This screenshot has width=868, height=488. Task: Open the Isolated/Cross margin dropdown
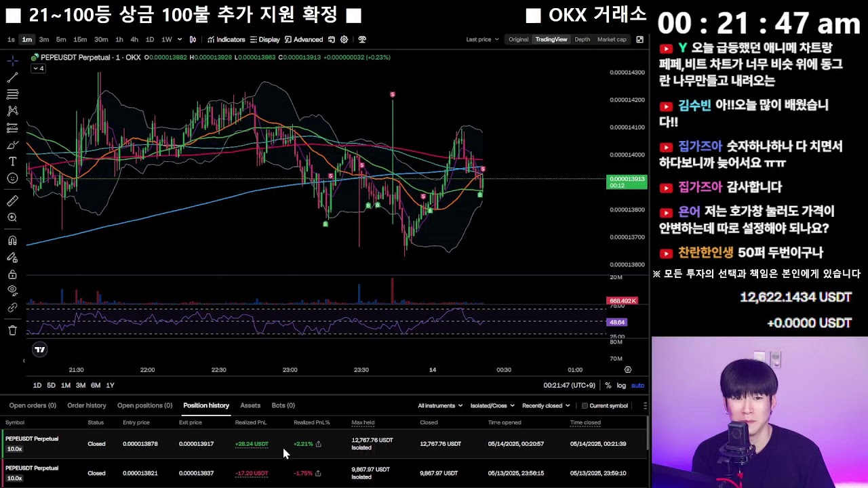[492, 405]
